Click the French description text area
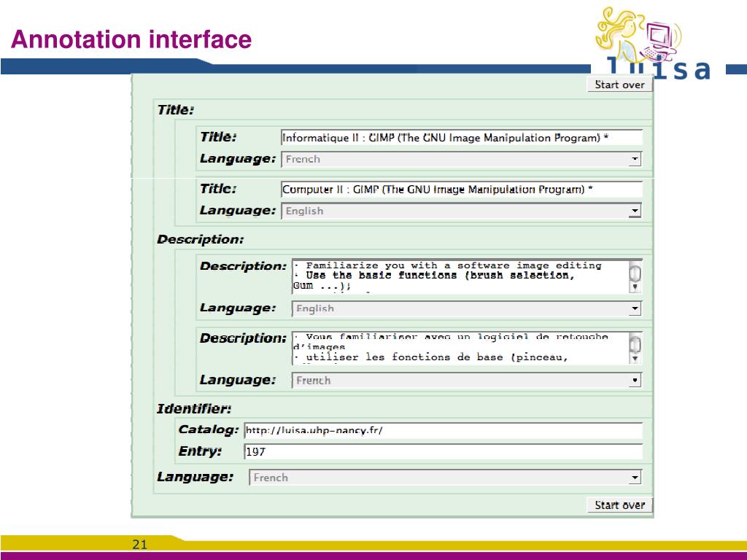 [460, 348]
